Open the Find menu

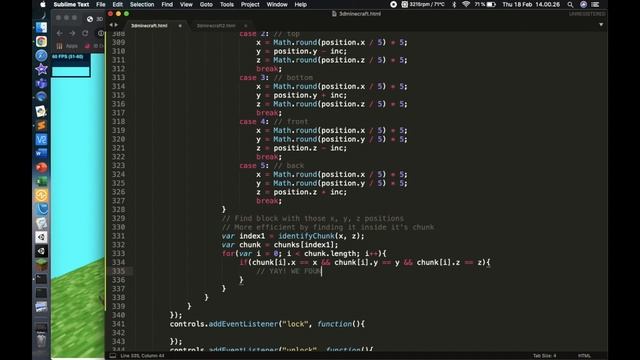167,4
